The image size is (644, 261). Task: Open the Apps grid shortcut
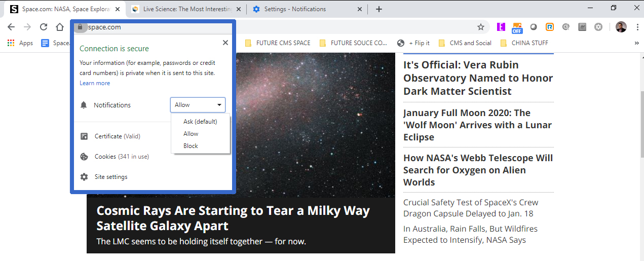(x=20, y=43)
